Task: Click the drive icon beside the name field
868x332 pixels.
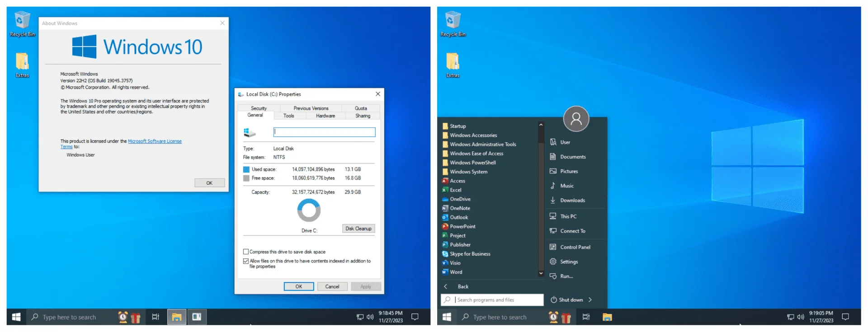Action: click(x=250, y=132)
